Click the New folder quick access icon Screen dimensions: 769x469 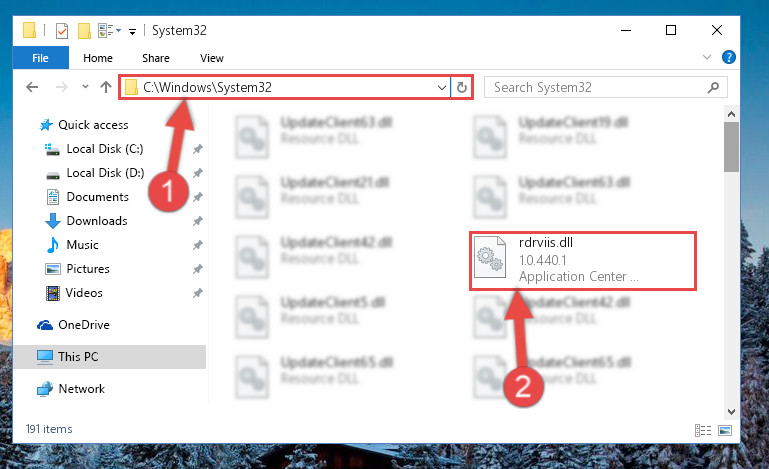tap(84, 31)
